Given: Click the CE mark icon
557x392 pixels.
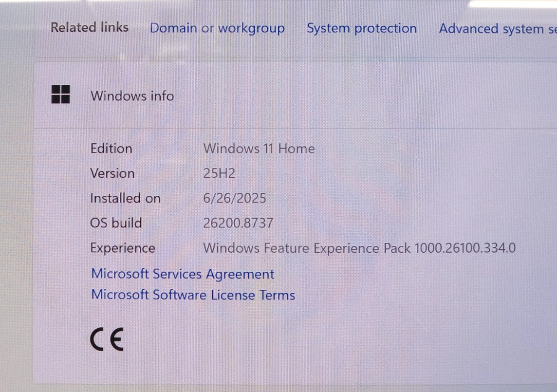Looking at the screenshot, I should pos(107,339).
